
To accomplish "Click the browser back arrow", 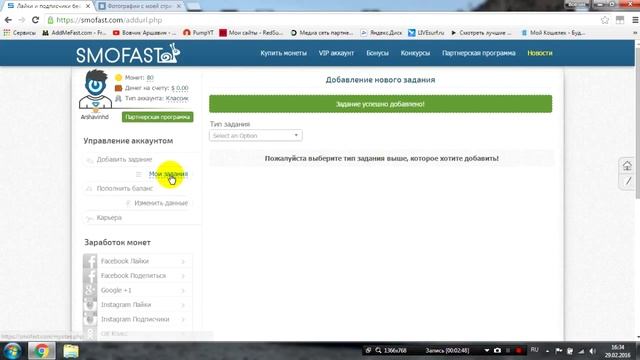I will [8, 20].
